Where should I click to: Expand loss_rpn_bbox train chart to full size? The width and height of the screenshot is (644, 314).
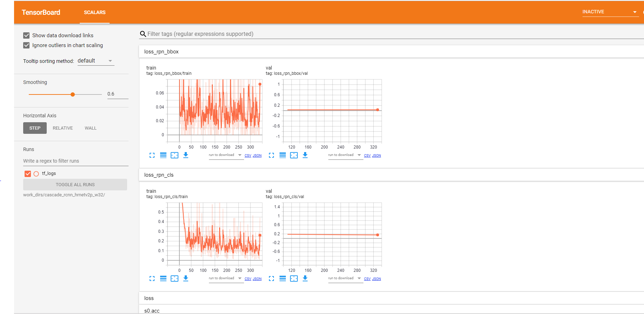coord(152,155)
